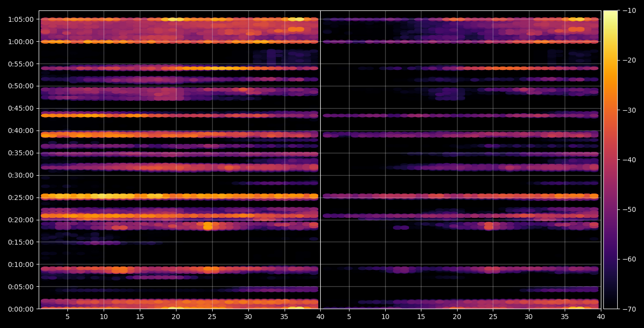Image resolution: width=644 pixels, height=328 pixels.
Task: Click the −50 colorbar tick label
Action: coord(629,209)
